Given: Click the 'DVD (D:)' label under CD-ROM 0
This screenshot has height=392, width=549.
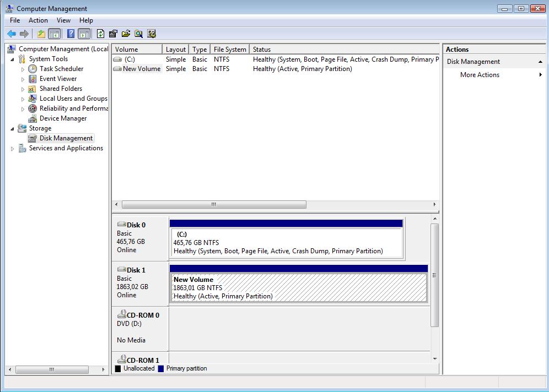Looking at the screenshot, I should pos(129,324).
